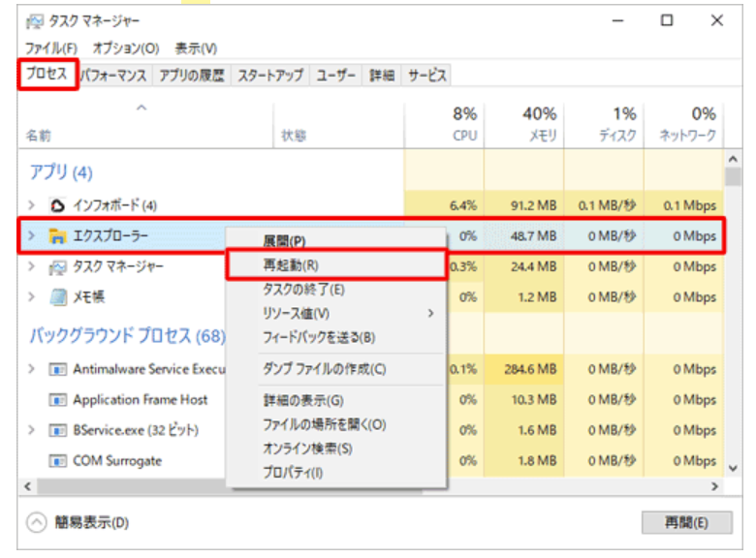Switch to the スタートアップ tab
756x558 pixels.
click(x=270, y=76)
